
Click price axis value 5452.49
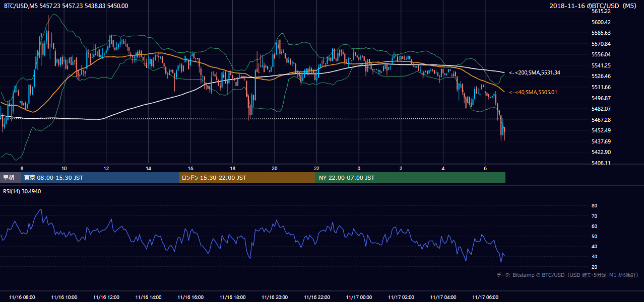[601, 130]
